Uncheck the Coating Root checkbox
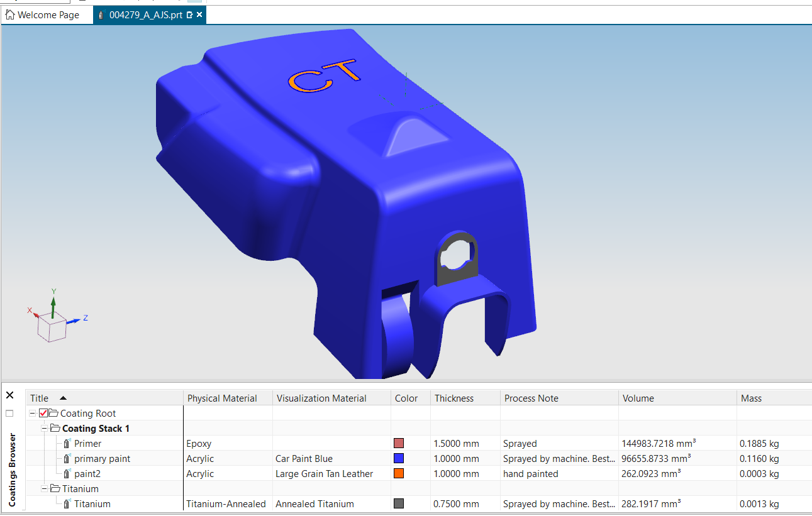812x516 pixels. coord(43,414)
